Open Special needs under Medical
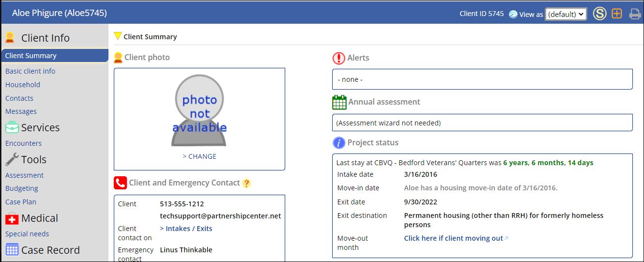644x262 pixels. pyautogui.click(x=27, y=234)
